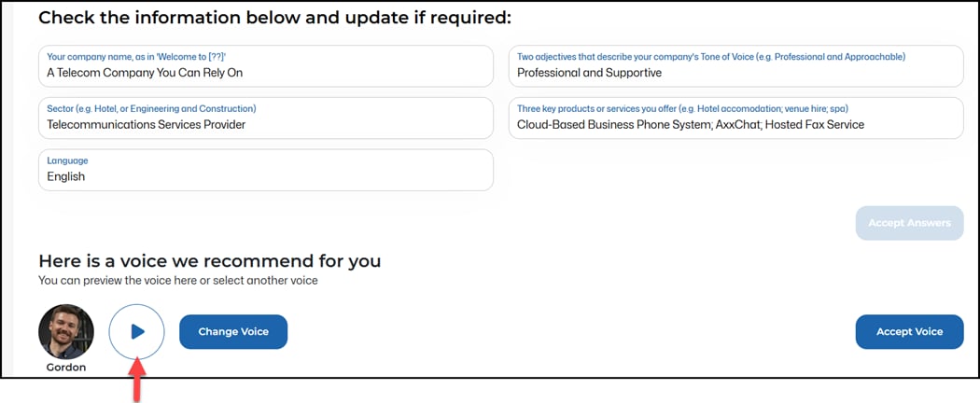
Task: Click the 'Sector (e.g. Hotel...)' label text
Action: pyautogui.click(x=151, y=108)
